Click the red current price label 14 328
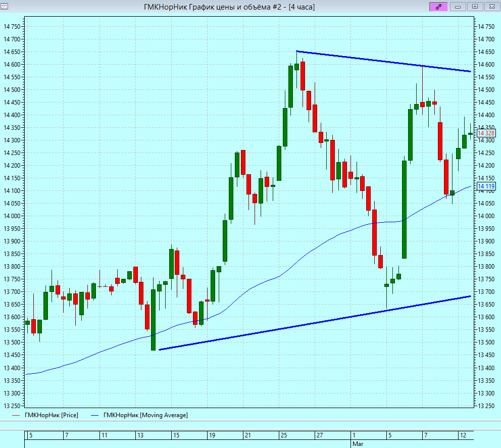The width and height of the screenshot is (501, 448). click(486, 133)
